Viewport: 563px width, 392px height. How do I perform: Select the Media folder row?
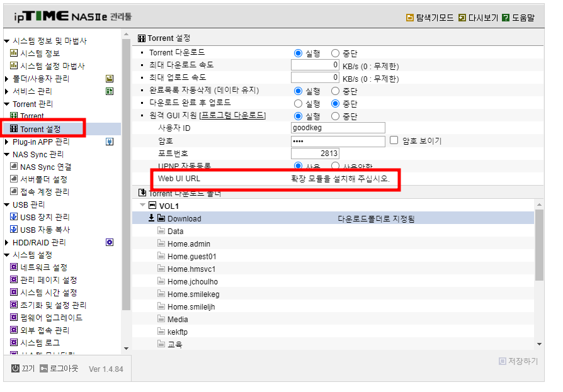pos(333,319)
